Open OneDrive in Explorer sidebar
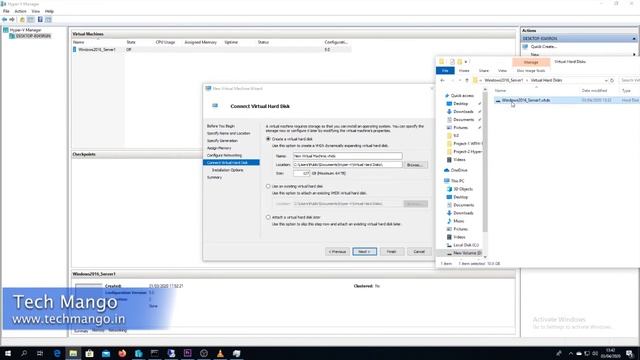The width and height of the screenshot is (640, 360). pos(459,170)
